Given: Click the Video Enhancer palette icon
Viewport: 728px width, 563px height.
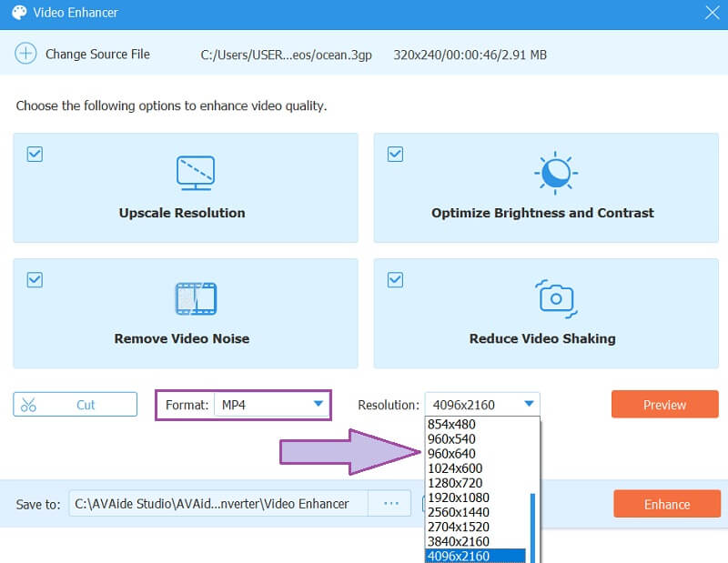Looking at the screenshot, I should coord(19,13).
